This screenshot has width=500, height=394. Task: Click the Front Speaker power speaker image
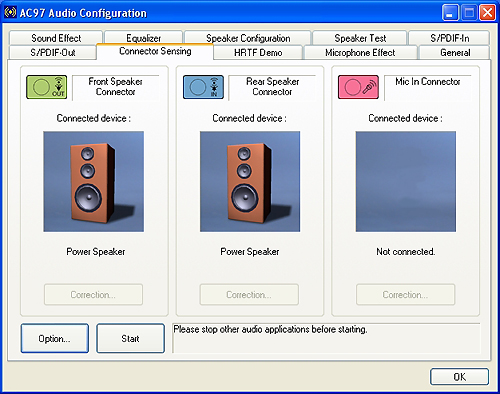coord(94,181)
